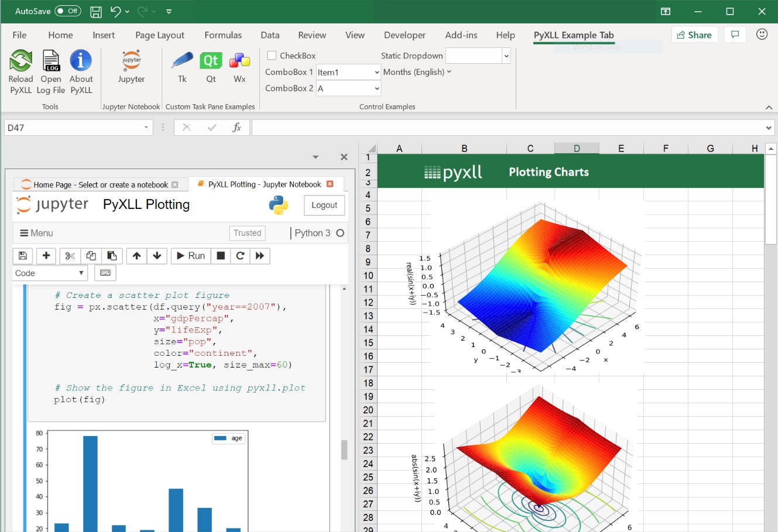Switch to the Developer tab

point(405,35)
